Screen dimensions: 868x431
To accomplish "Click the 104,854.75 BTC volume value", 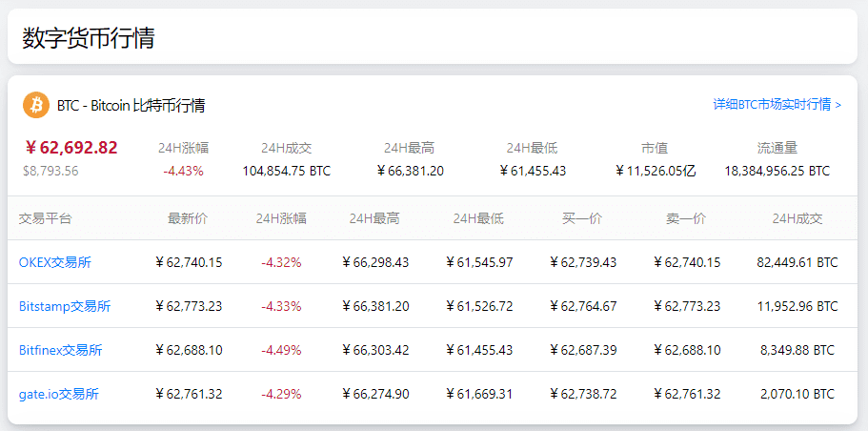I will click(286, 171).
